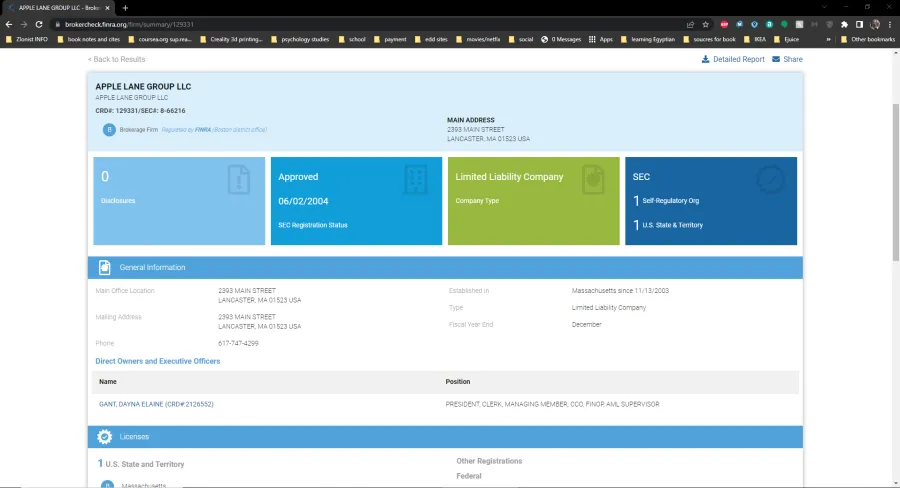Reload the page with the refresh icon
900x488 pixels.
point(39,25)
